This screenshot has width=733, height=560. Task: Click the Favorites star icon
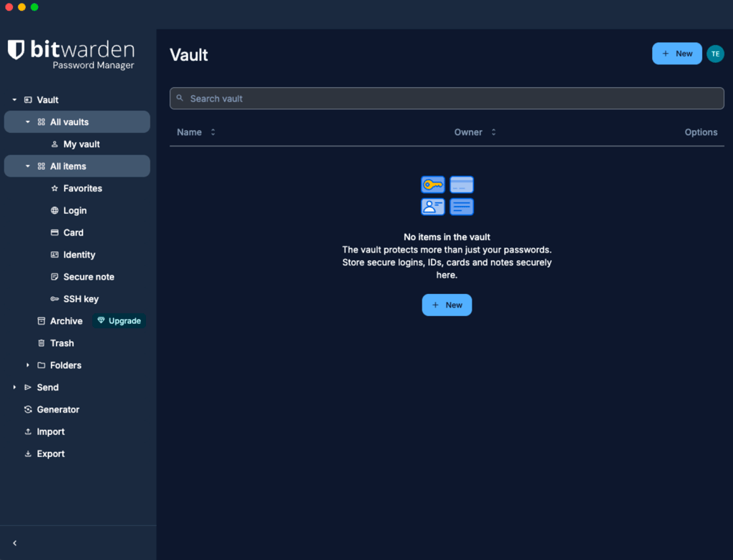click(54, 188)
